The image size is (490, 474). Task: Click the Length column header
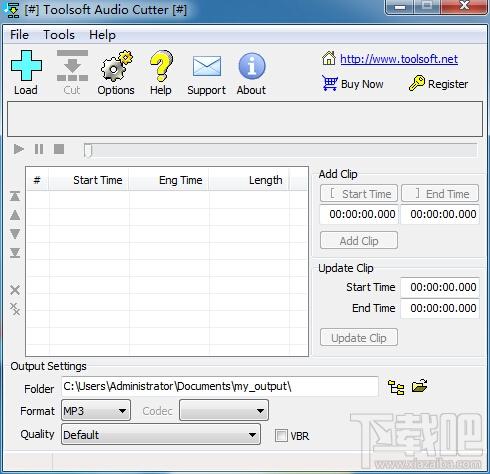[x=249, y=180]
